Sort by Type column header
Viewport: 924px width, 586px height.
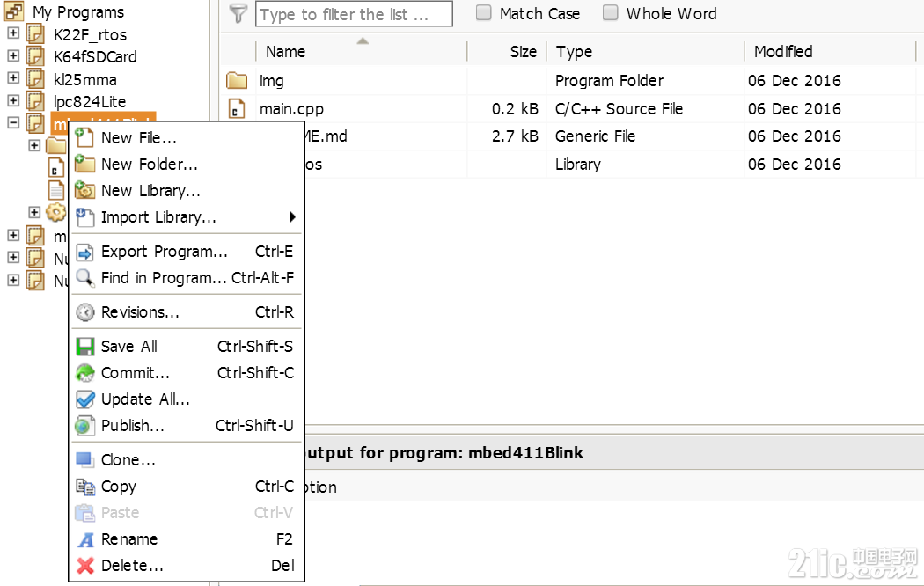574,52
